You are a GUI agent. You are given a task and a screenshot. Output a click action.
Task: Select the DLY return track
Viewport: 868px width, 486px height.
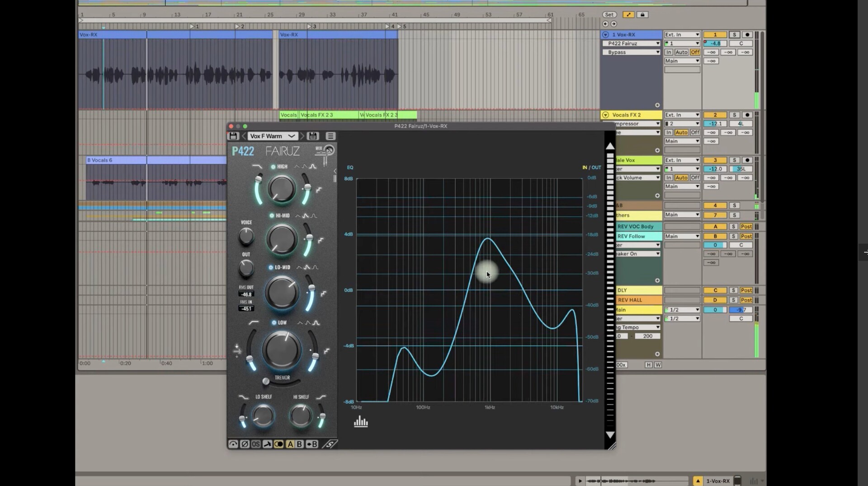639,290
